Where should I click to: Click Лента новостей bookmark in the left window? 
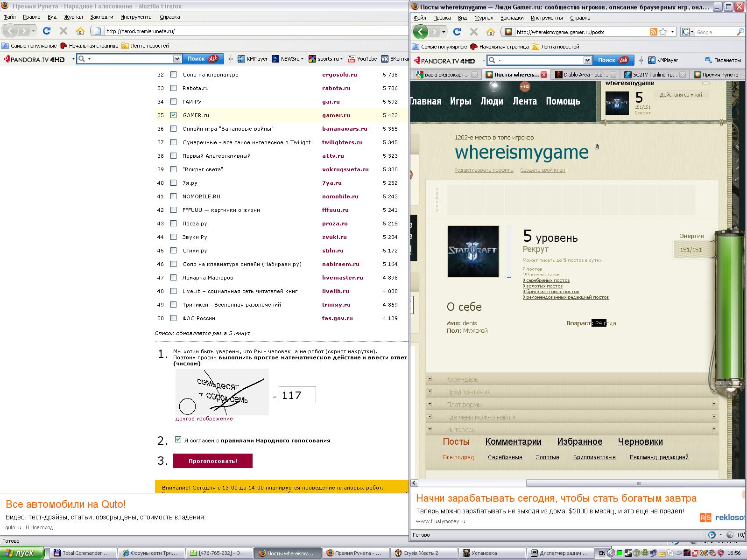[x=145, y=46]
